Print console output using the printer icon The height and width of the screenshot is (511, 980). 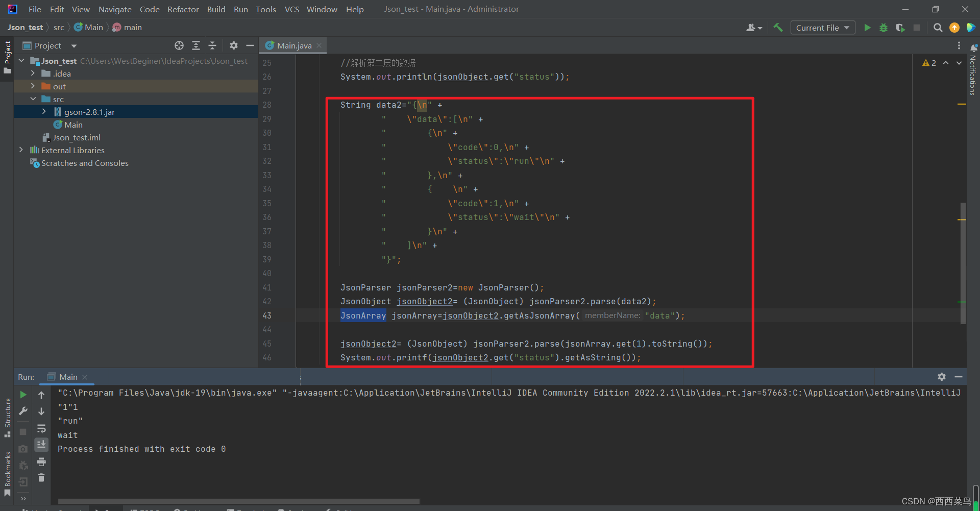tap(41, 461)
